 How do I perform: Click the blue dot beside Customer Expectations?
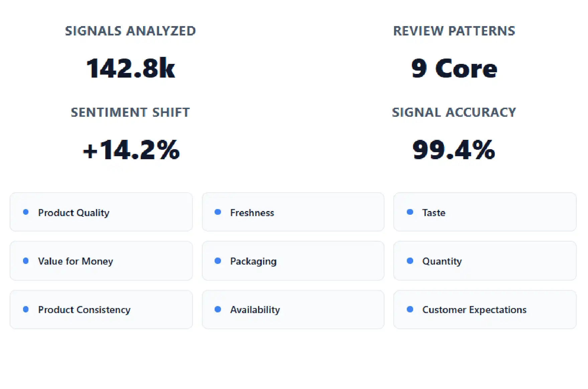pos(410,309)
